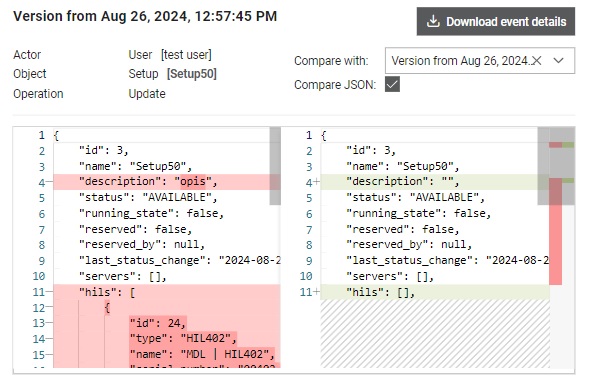Click the deletion marker on left line 4

click(50, 183)
